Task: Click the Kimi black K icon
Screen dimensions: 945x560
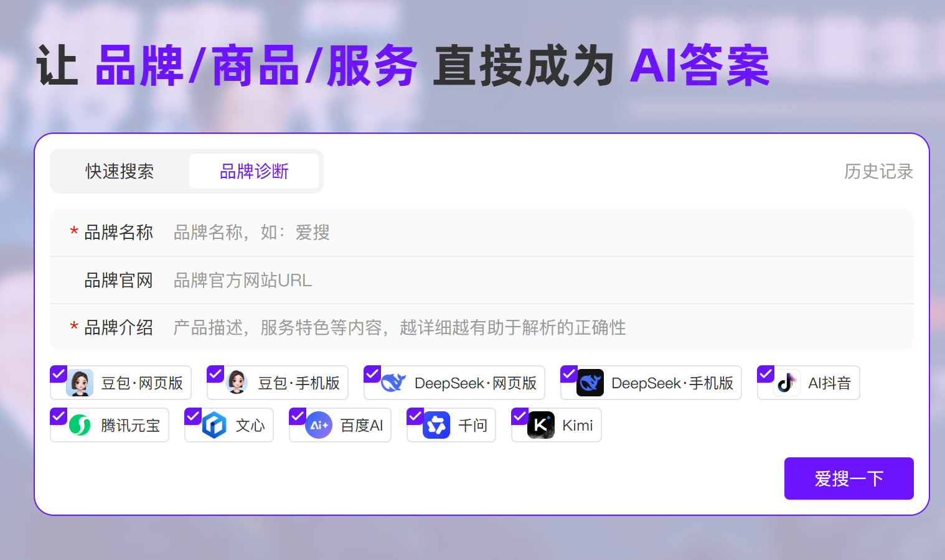Action: pyautogui.click(x=540, y=426)
